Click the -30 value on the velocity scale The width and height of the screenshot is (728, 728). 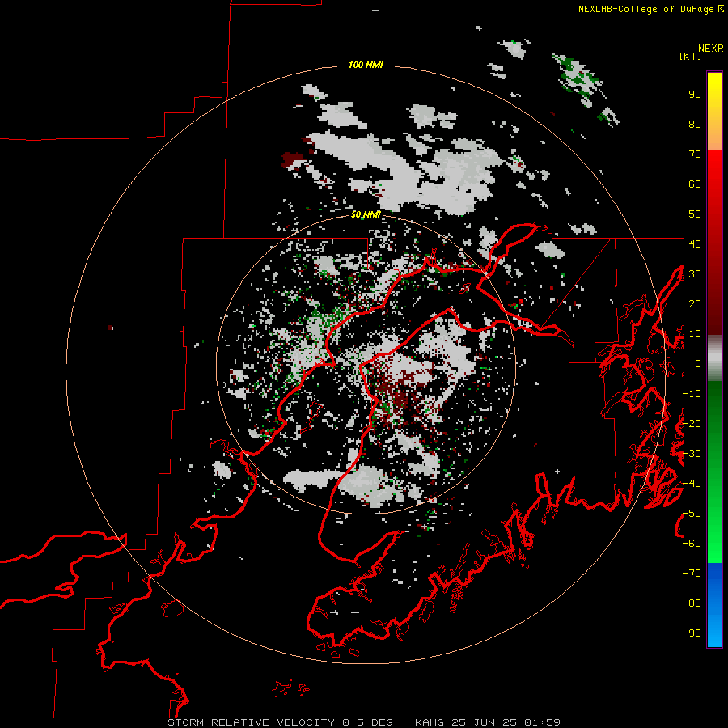tap(692, 454)
